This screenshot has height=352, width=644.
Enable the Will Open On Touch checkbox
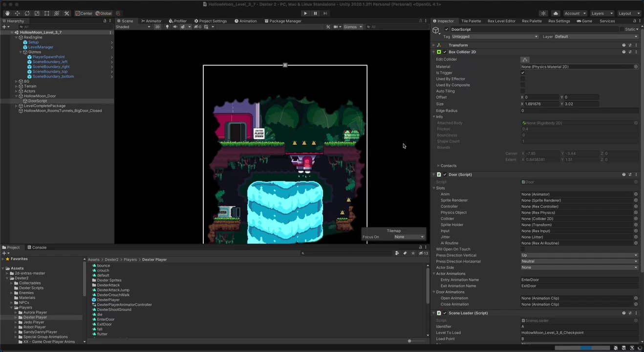pyautogui.click(x=523, y=249)
